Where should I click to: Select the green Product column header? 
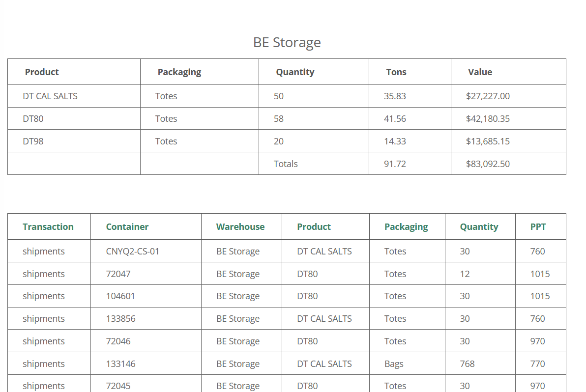click(314, 226)
